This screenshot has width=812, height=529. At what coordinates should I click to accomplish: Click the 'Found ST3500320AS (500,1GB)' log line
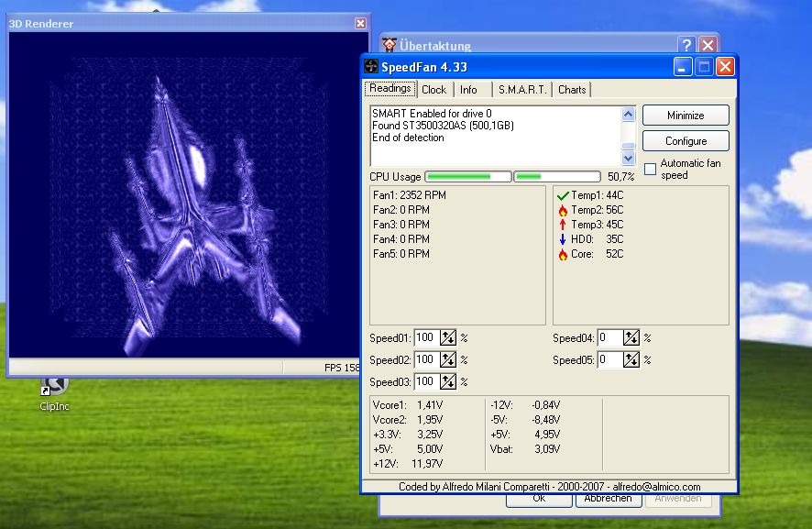pyautogui.click(x=443, y=126)
